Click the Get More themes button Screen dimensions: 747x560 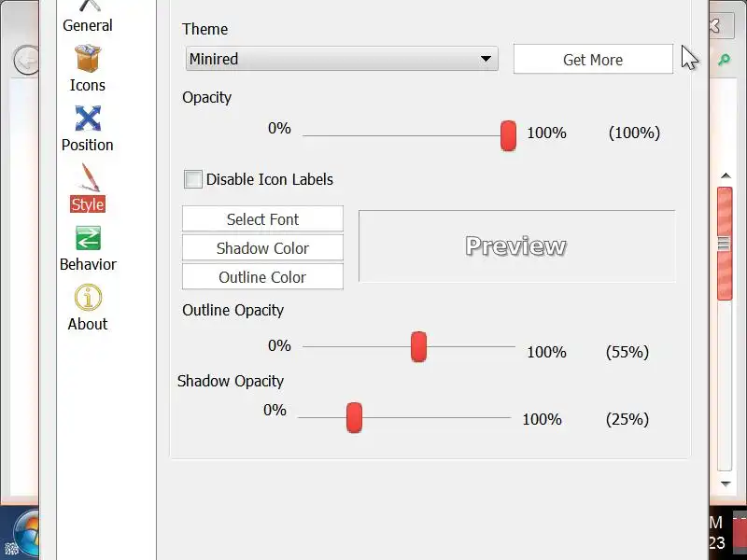[593, 60]
